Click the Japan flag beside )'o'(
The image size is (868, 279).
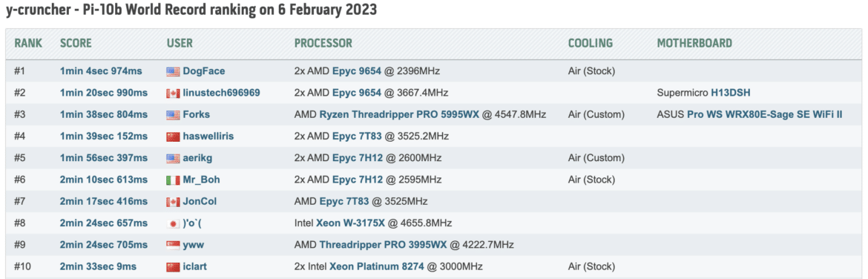[x=174, y=223]
